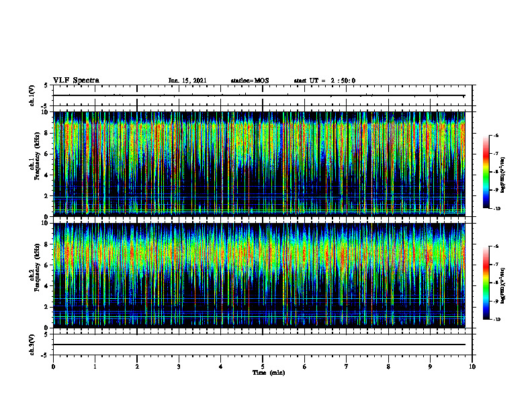Click time axis tick label "3"
The image size is (532, 411).
point(179,367)
